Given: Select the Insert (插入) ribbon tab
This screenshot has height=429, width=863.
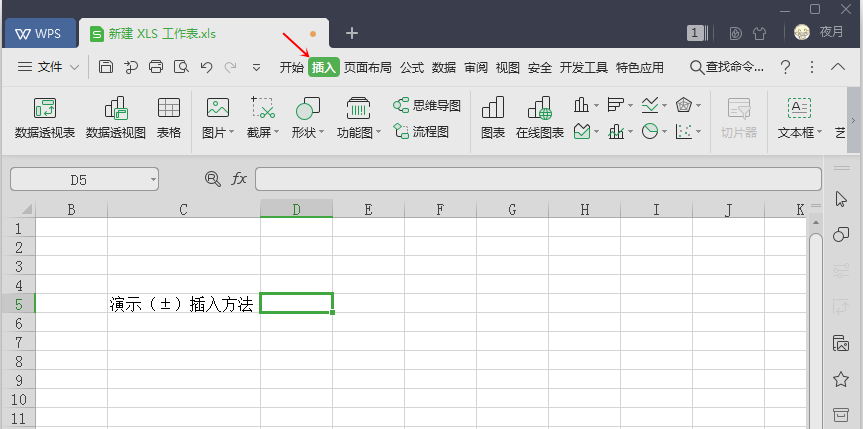Looking at the screenshot, I should point(324,67).
